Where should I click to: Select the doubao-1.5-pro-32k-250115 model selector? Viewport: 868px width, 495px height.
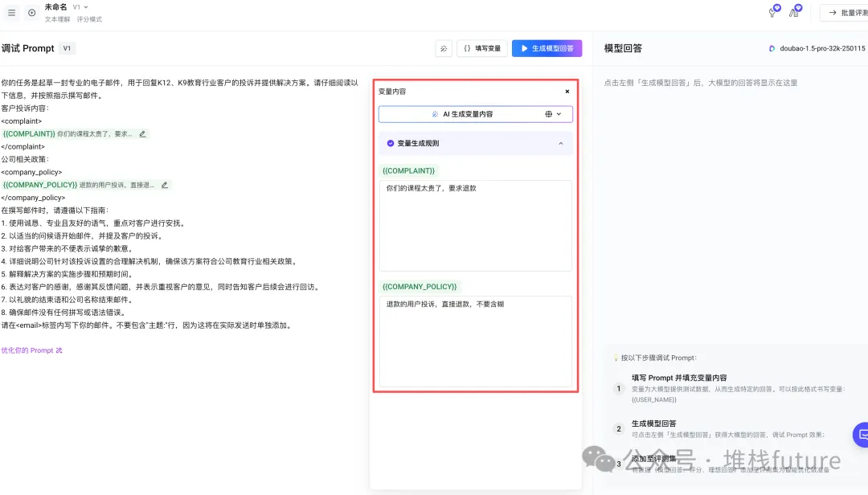point(817,49)
